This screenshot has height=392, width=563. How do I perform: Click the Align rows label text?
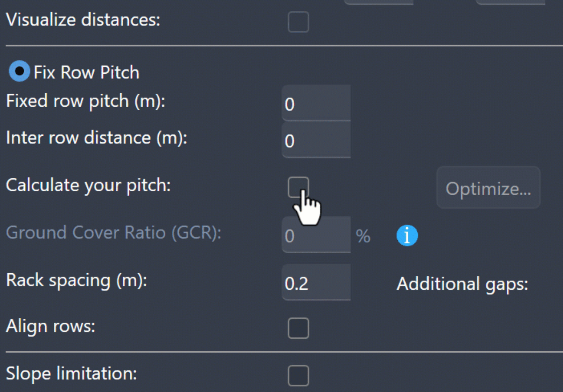[x=50, y=326]
